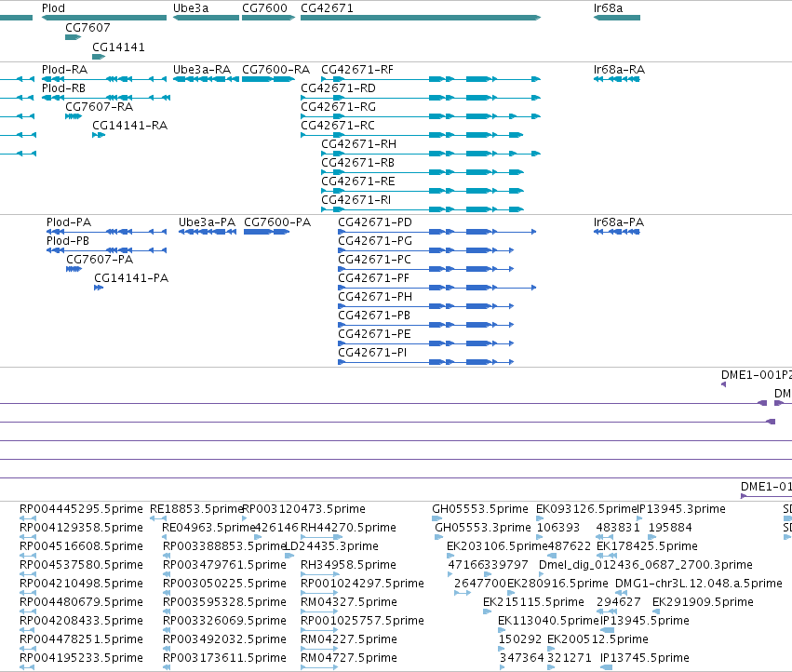
Task: Select protein CG42671-PF
Action: pyautogui.click(x=373, y=278)
